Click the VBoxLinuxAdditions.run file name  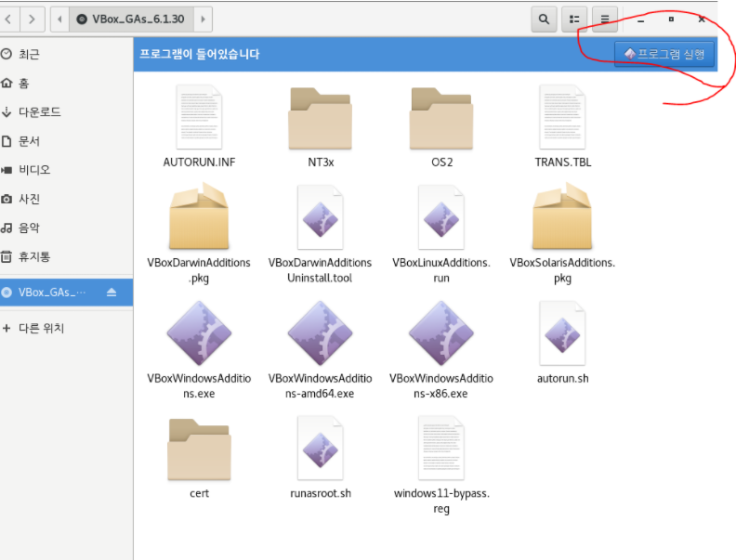[441, 270]
